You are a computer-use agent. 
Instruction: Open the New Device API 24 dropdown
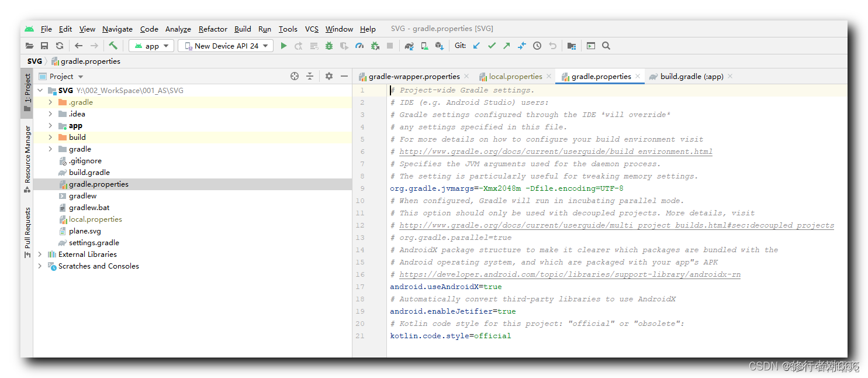pyautogui.click(x=225, y=45)
